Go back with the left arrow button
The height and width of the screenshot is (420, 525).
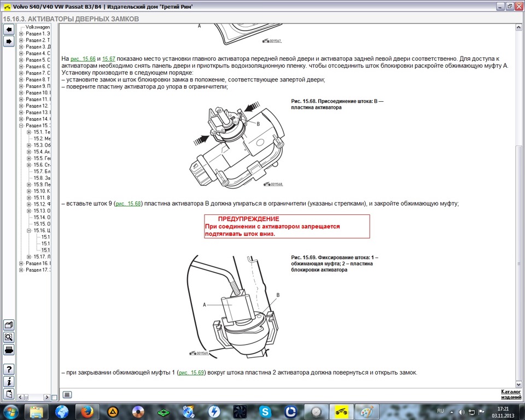click(x=9, y=30)
